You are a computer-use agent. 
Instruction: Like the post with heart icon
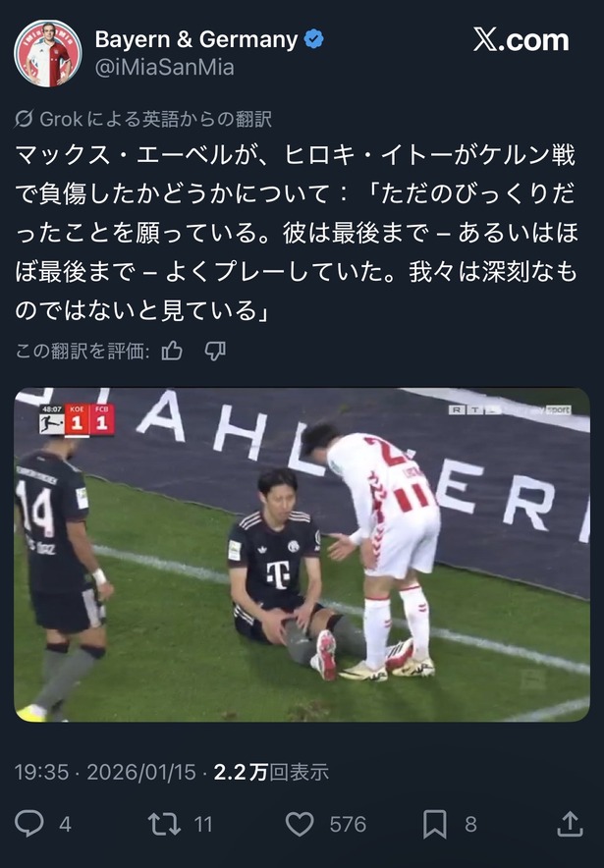coord(300,824)
